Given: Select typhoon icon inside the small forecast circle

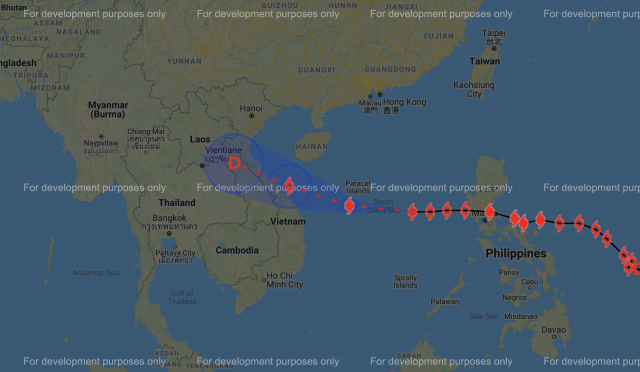Looking at the screenshot, I should [x=289, y=186].
